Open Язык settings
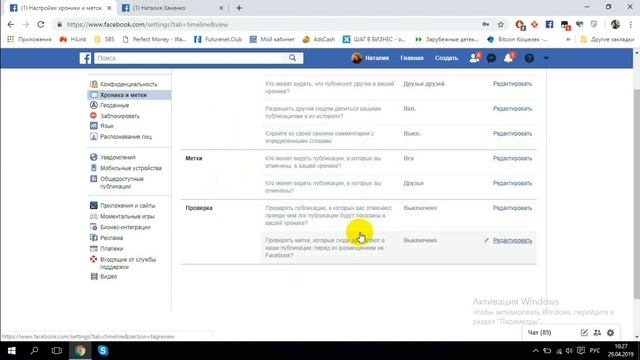The width and height of the screenshot is (640, 360). pos(107,126)
